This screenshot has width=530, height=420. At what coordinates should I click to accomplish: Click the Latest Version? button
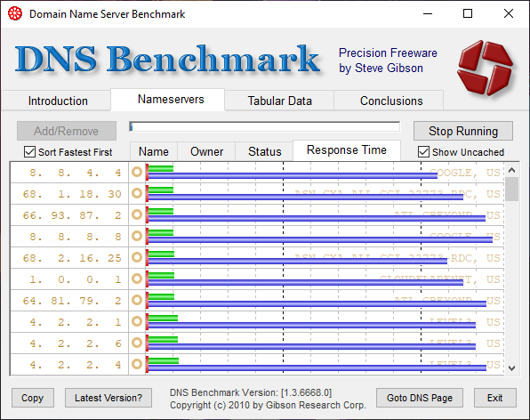coord(108,398)
